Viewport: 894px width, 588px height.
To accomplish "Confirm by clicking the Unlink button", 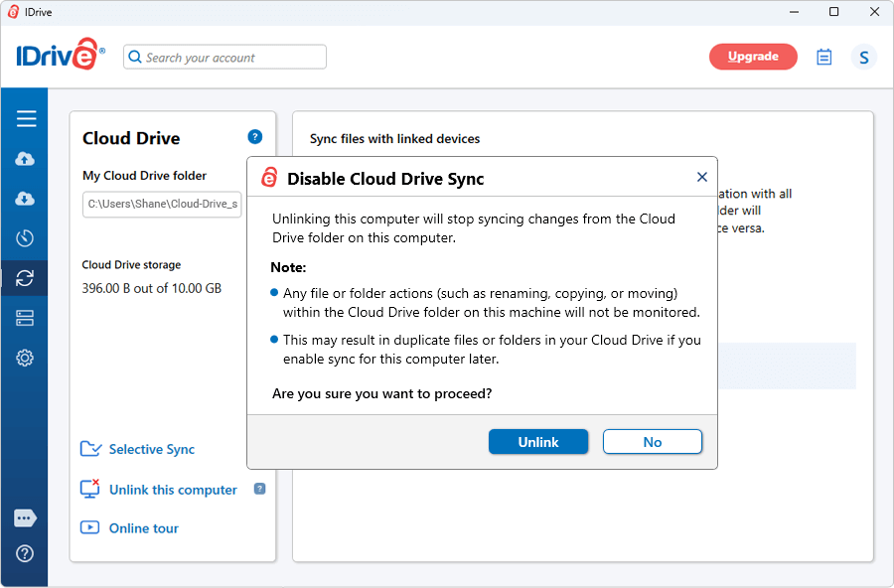I will tap(538, 442).
